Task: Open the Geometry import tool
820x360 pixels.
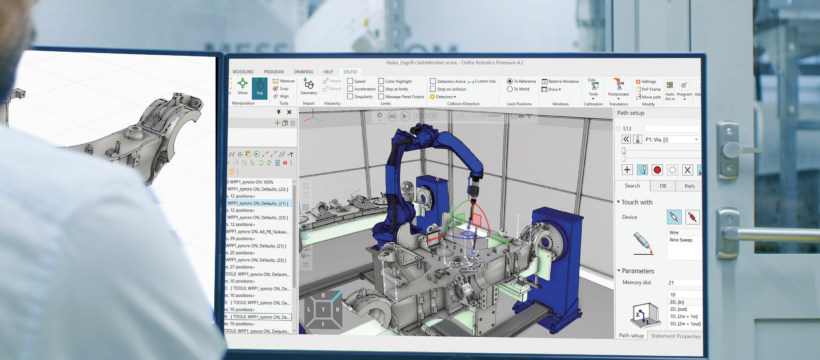Action: point(309,87)
